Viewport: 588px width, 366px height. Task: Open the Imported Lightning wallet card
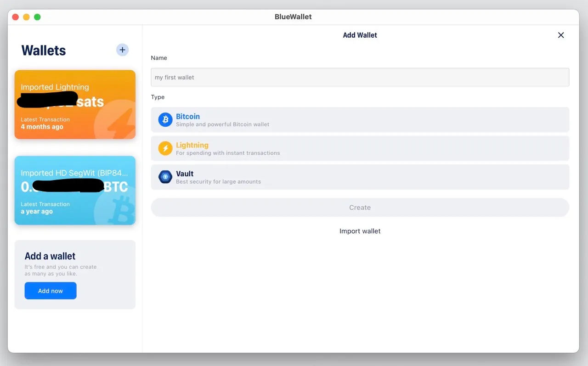(75, 104)
